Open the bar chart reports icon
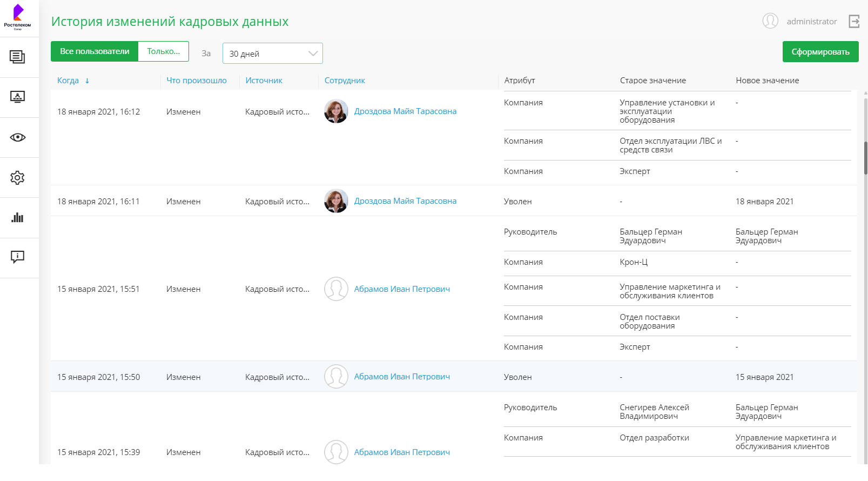Viewport: 868px width, 481px height. pos(17,217)
